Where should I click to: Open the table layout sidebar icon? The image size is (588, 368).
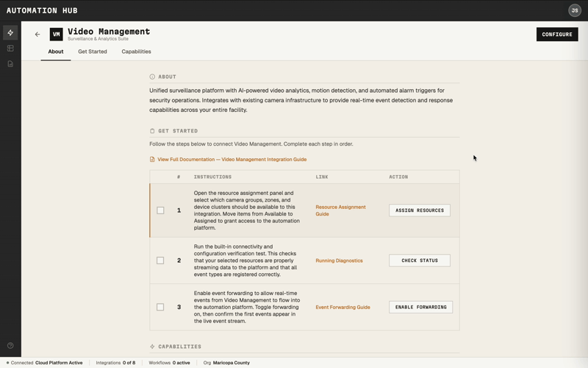point(10,49)
